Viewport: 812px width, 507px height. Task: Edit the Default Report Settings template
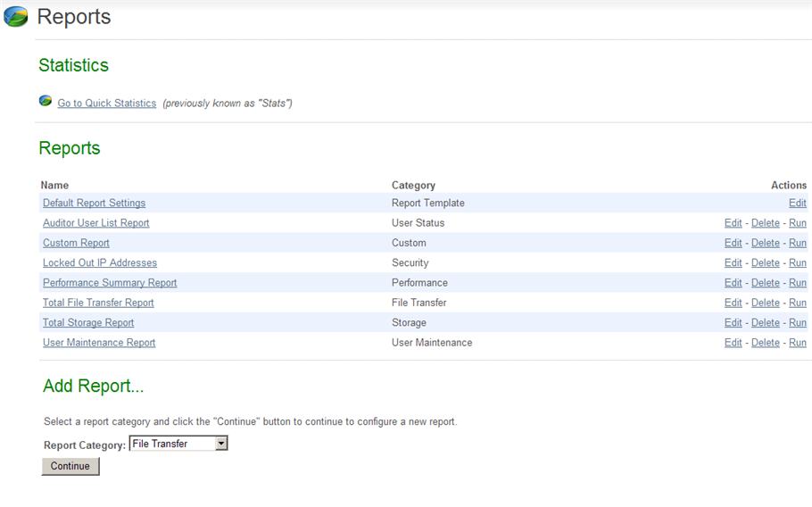(797, 204)
